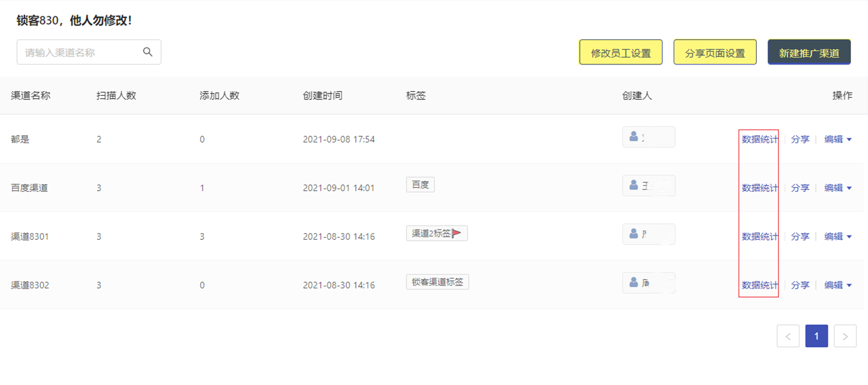Select channel name 都是

[20, 139]
